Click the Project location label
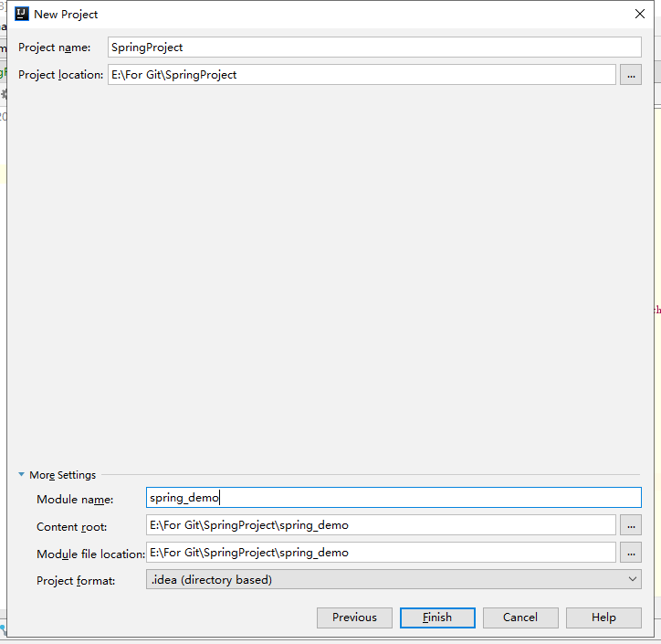Image resolution: width=661 pixels, height=644 pixels. point(60,75)
